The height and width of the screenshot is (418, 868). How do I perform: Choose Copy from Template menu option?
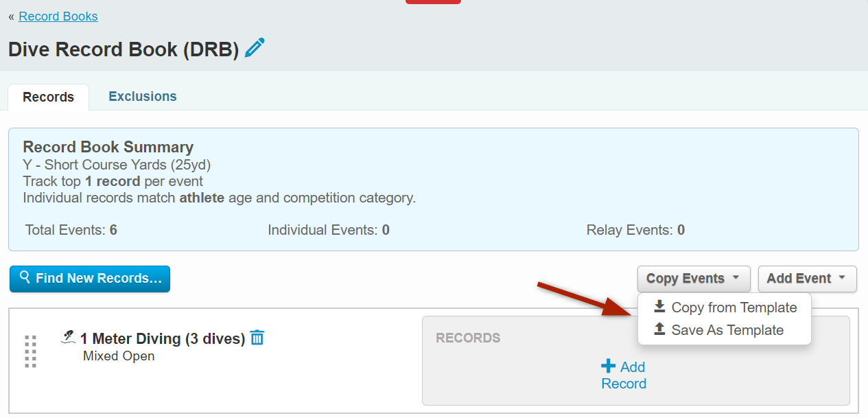(734, 307)
